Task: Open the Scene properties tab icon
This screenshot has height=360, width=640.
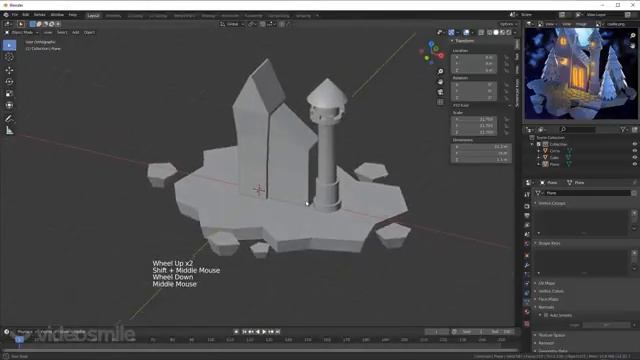Action: 527,234
